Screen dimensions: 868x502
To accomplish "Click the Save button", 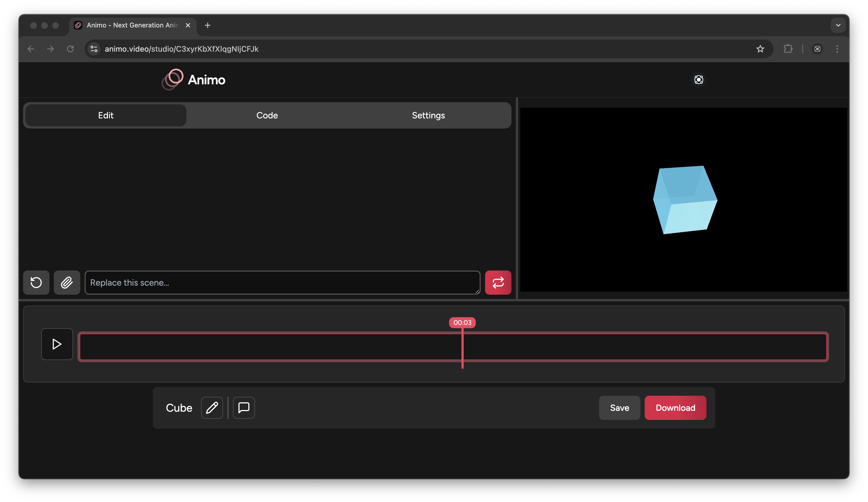I will pos(619,408).
